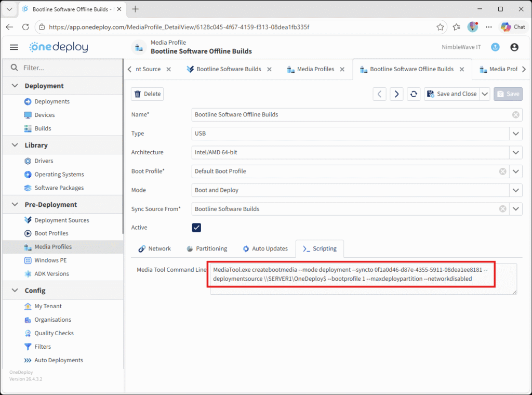
Task: Click Save and Close button
Action: point(452,94)
